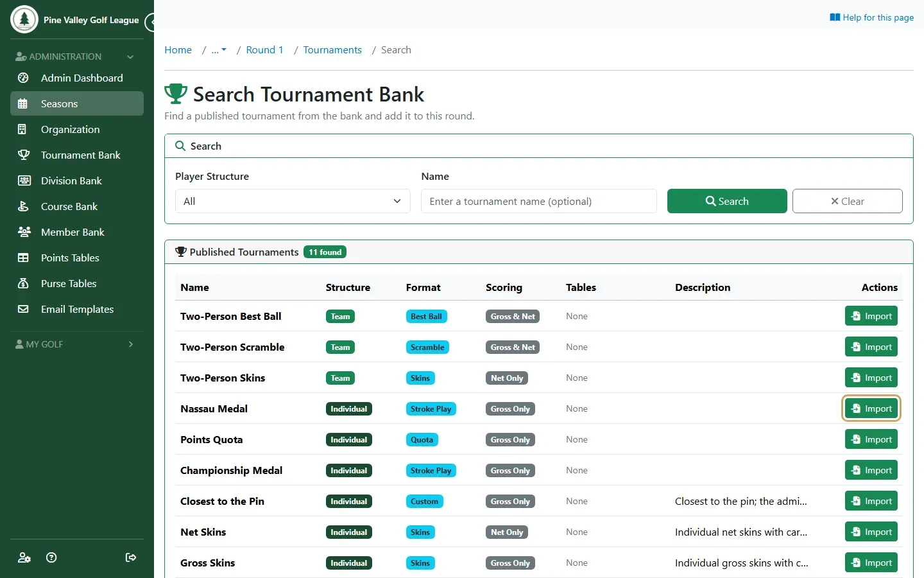Go to Home breadcrumb
The height and width of the screenshot is (578, 924).
[x=178, y=50]
